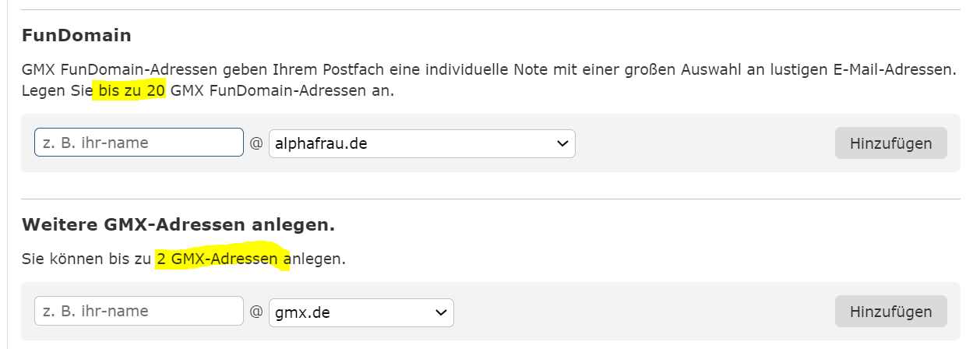Click the divider line above Weitere GMX-Adressen
The width and height of the screenshot is (980, 349).
pyautogui.click(x=491, y=199)
